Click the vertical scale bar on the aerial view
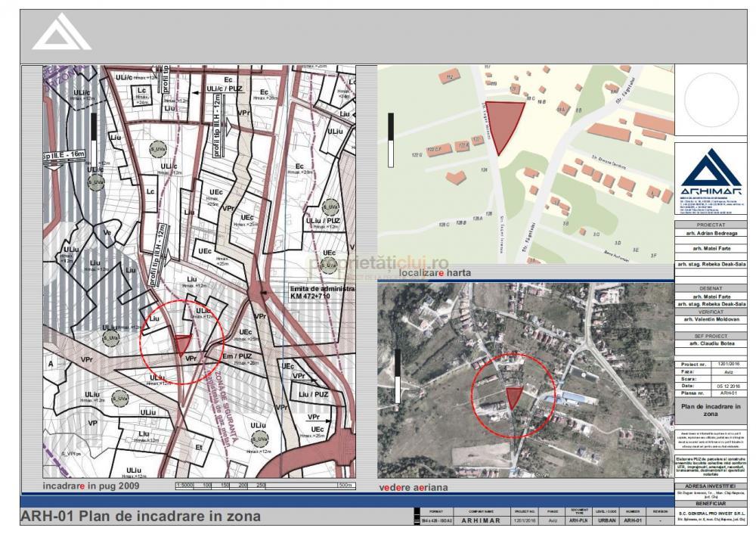Viewport: 756px width, 534px height. click(398, 376)
